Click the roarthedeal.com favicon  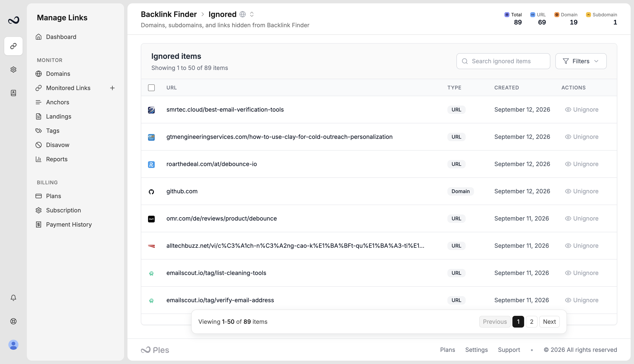click(151, 164)
